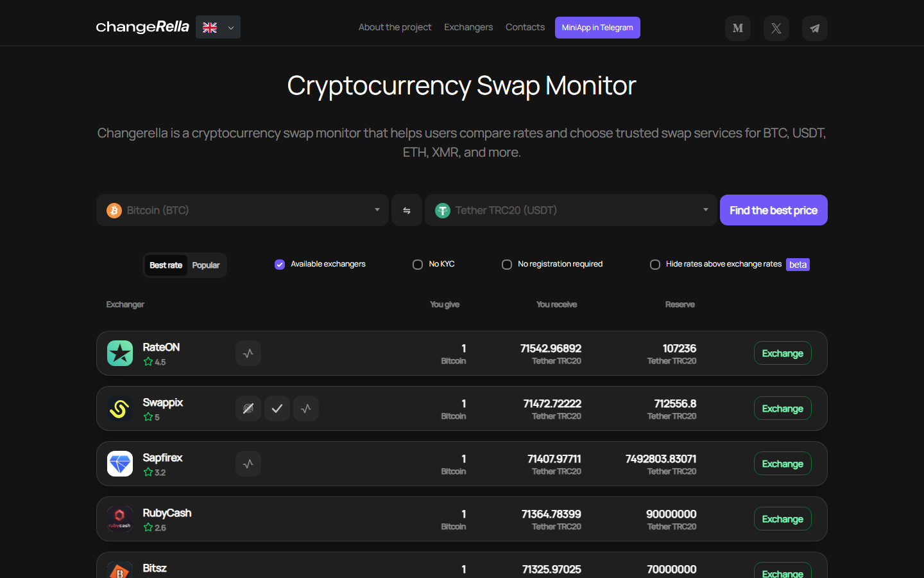The image size is (924, 578).
Task: Click RateON's rate chart icon
Action: pos(248,353)
